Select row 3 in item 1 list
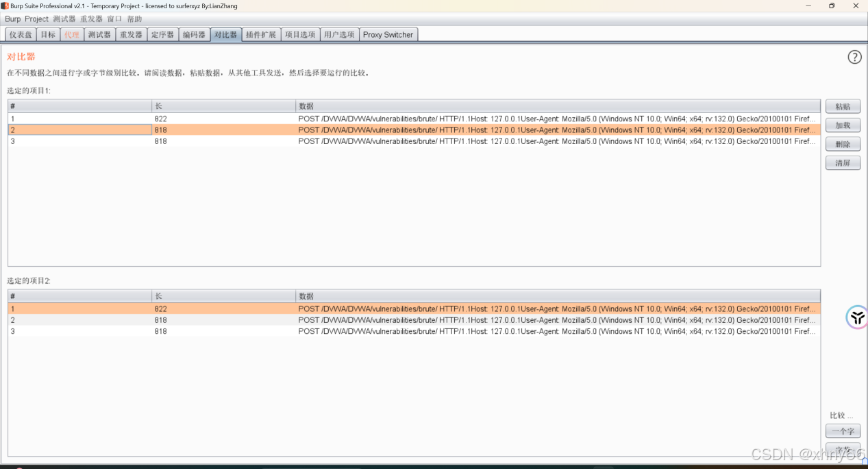The image size is (868, 469). pos(414,141)
